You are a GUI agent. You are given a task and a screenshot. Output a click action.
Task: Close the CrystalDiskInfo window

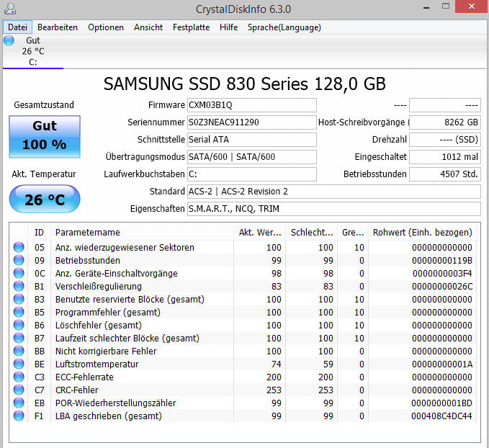point(471,6)
